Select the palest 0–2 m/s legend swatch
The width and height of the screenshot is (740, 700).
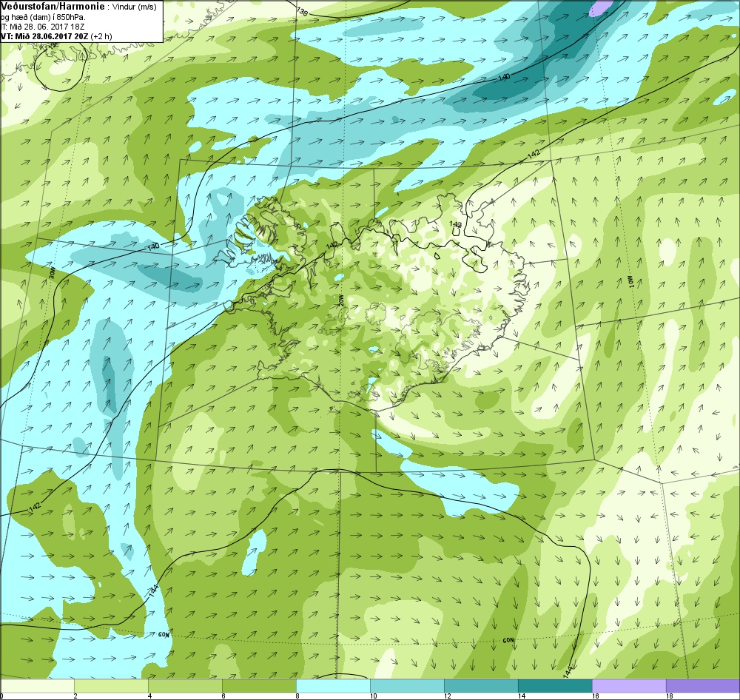pos(37,685)
